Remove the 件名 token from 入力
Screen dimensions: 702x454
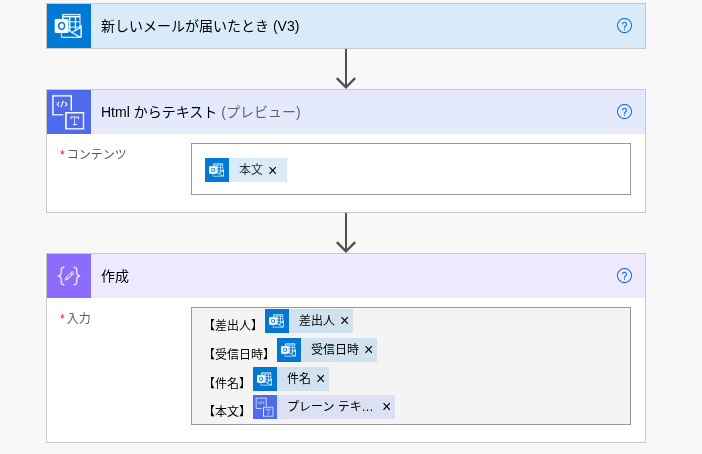pos(321,379)
